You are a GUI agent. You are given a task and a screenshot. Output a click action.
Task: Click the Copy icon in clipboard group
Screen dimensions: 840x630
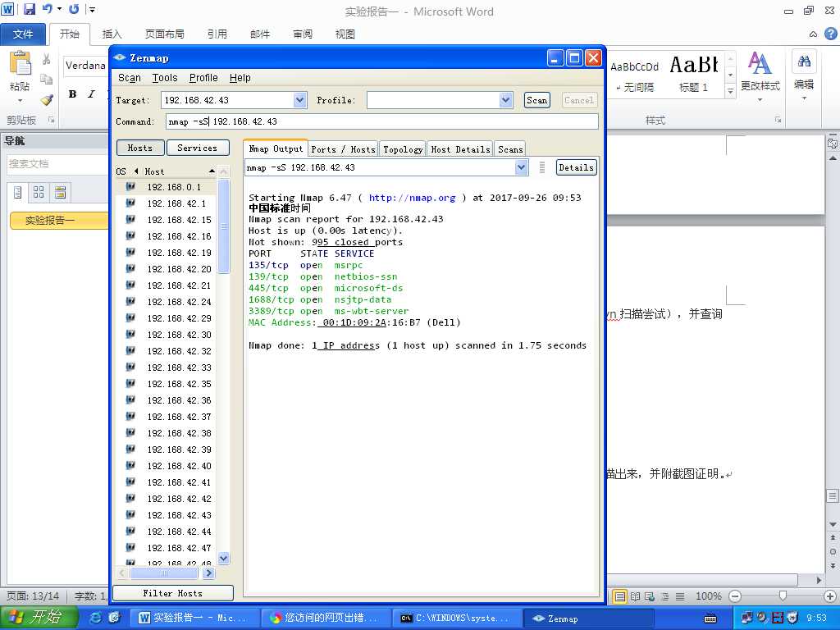(47, 80)
